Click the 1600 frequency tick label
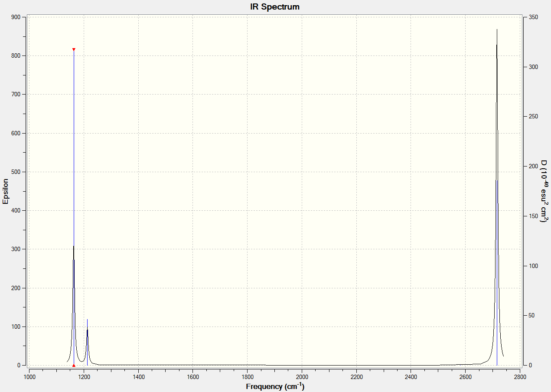This screenshot has width=551, height=392. [x=193, y=376]
